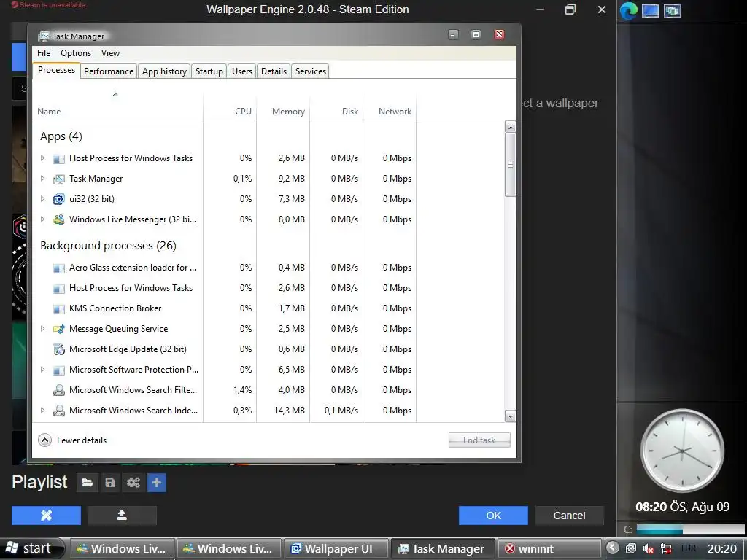
Task: Sort by Memory column header
Action: click(284, 107)
